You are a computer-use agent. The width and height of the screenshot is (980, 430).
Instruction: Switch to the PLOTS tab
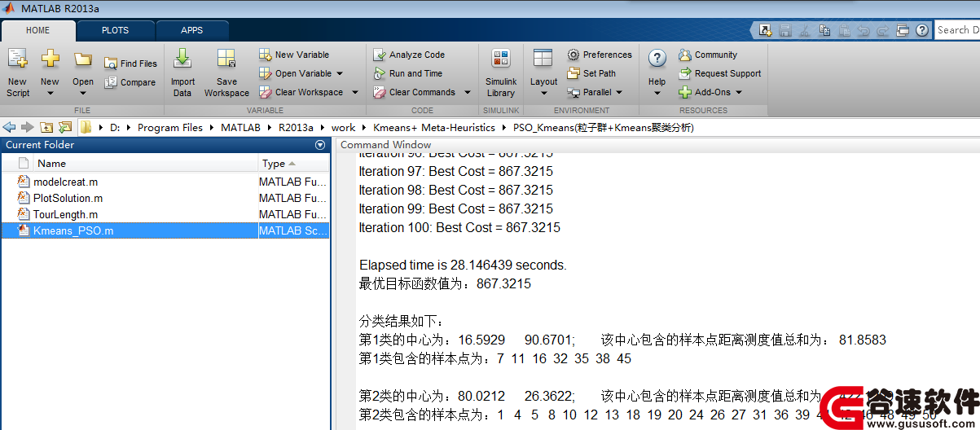coord(115,30)
